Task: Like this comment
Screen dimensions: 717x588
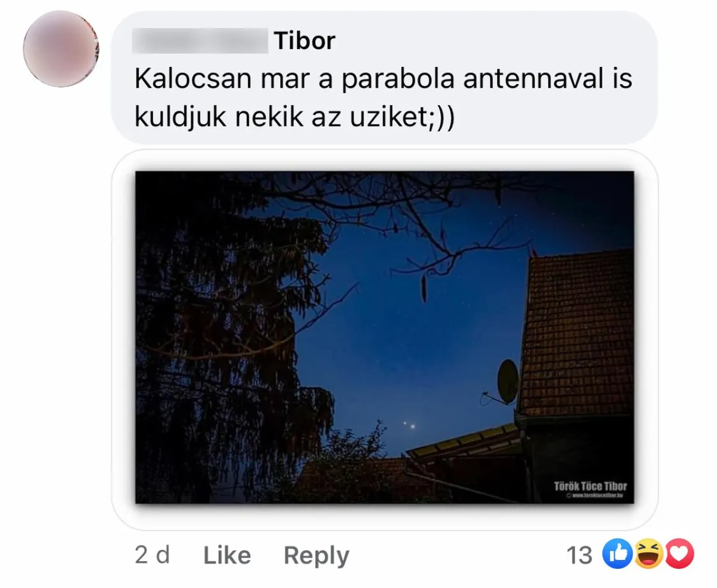Action: (227, 555)
